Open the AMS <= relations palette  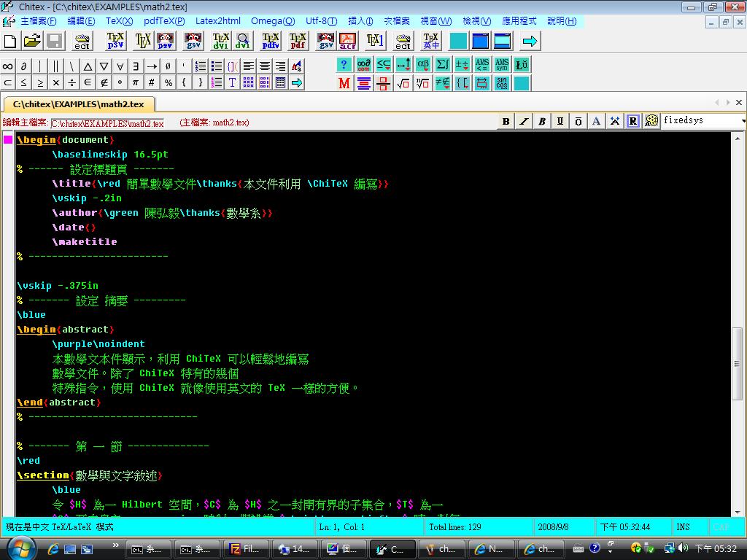pyautogui.click(x=482, y=64)
